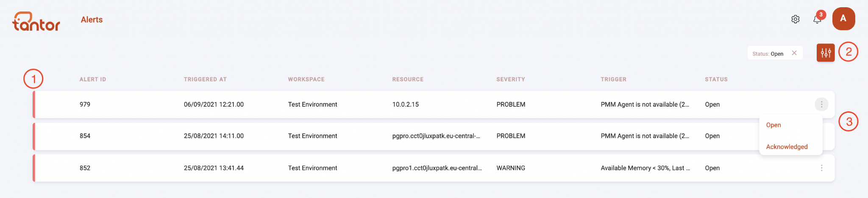The width and height of the screenshot is (868, 198).
Task: Select Open in status menu
Action: click(x=773, y=125)
